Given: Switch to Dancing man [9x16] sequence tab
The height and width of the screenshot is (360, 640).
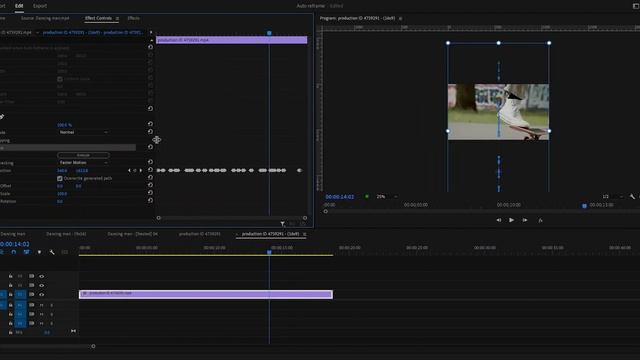Looking at the screenshot, I should coord(66,234).
